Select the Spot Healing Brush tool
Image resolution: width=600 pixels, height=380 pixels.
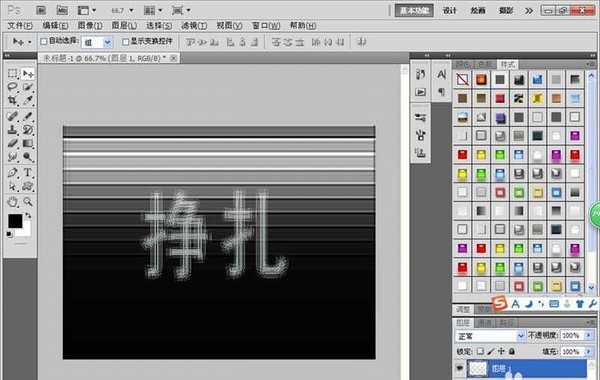coord(13,116)
